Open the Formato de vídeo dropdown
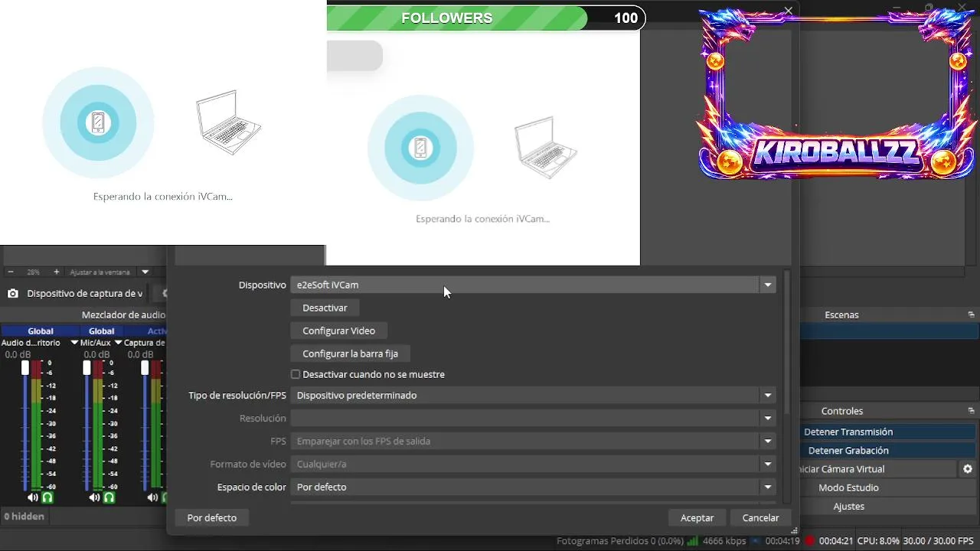Image resolution: width=980 pixels, height=551 pixels. point(533,464)
